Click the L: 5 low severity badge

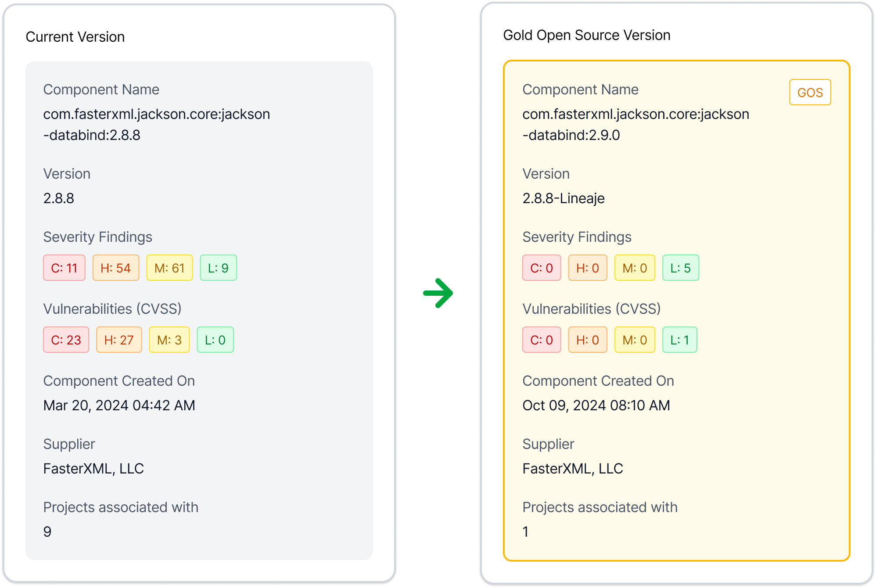tap(680, 268)
